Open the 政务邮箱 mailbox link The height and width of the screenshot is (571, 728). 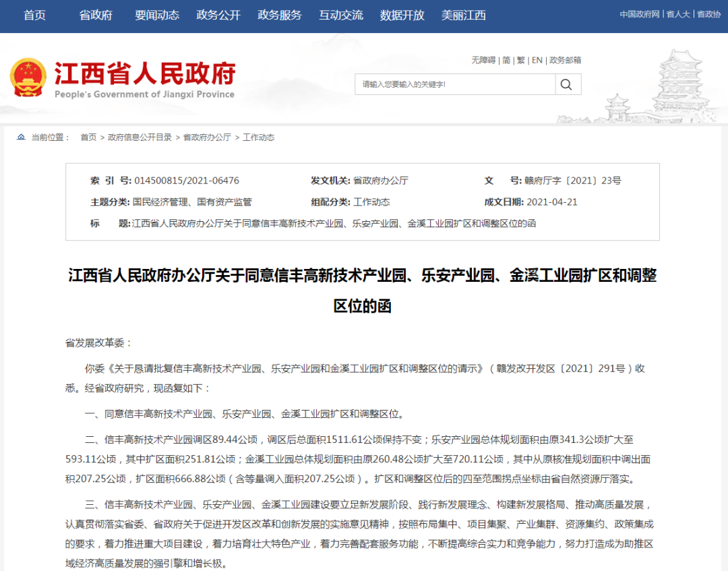click(x=565, y=61)
